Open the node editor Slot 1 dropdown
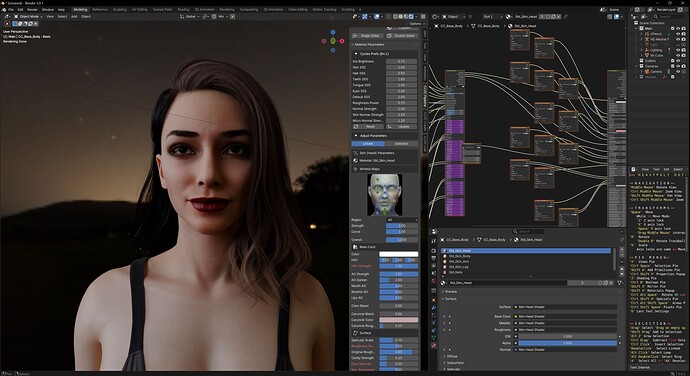Screen dimensions: 690x376 pyautogui.click(x=492, y=16)
